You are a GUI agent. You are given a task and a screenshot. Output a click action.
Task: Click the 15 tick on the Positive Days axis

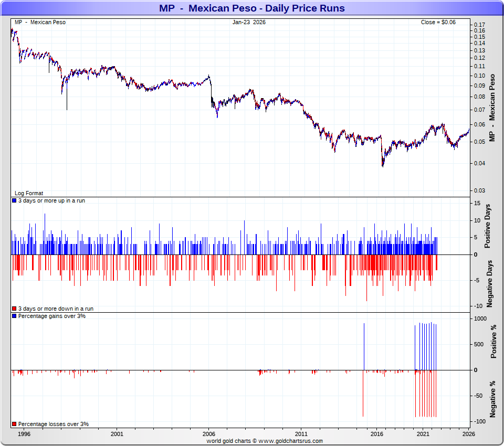point(477,203)
